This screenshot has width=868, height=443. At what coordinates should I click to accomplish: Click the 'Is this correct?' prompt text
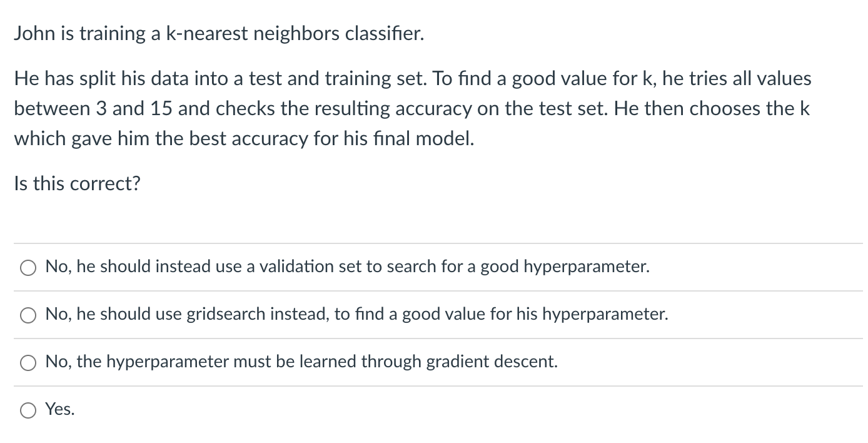click(x=78, y=183)
